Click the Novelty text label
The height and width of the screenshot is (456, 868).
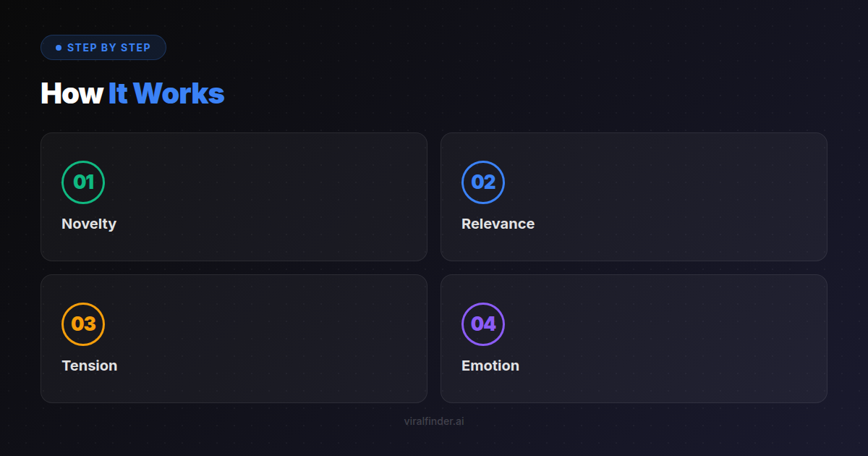point(89,224)
